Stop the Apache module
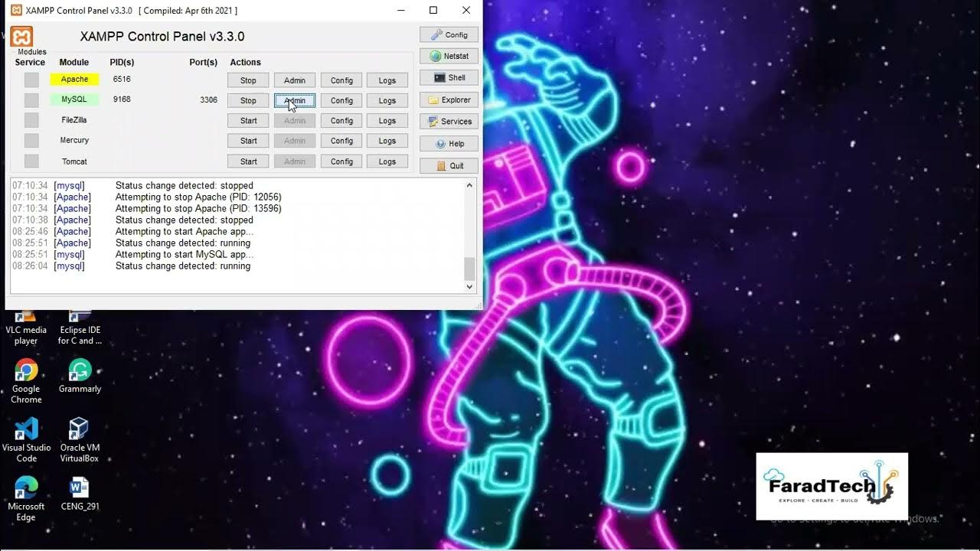Image resolution: width=980 pixels, height=551 pixels. tap(248, 80)
